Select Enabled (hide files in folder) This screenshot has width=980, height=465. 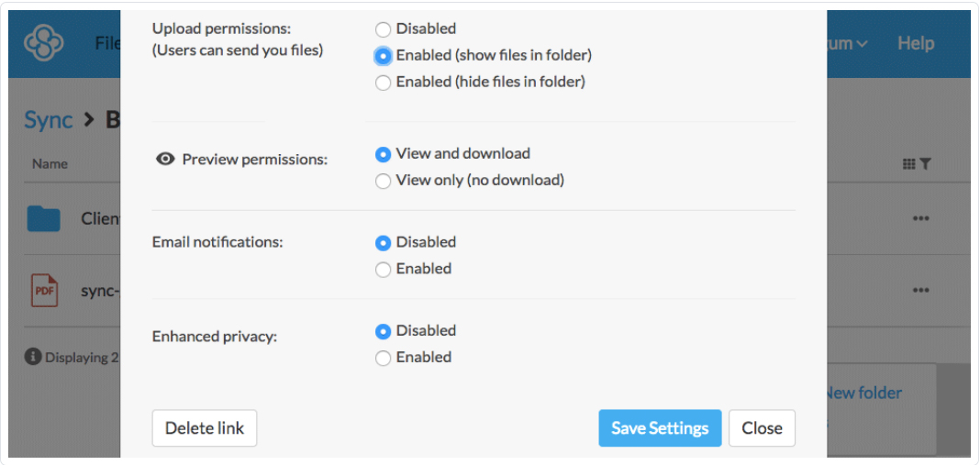pos(383,83)
